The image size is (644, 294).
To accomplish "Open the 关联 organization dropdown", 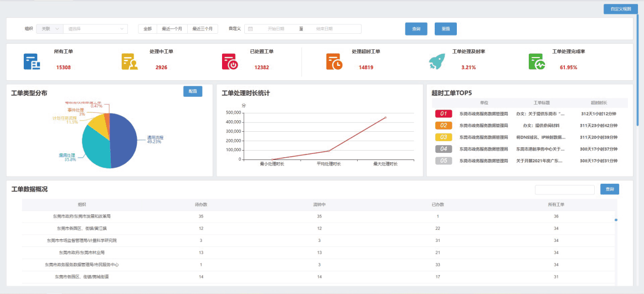I will [50, 29].
